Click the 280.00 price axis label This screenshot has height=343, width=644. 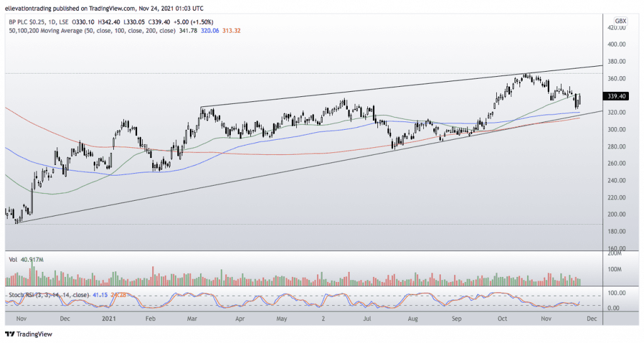[x=616, y=147]
